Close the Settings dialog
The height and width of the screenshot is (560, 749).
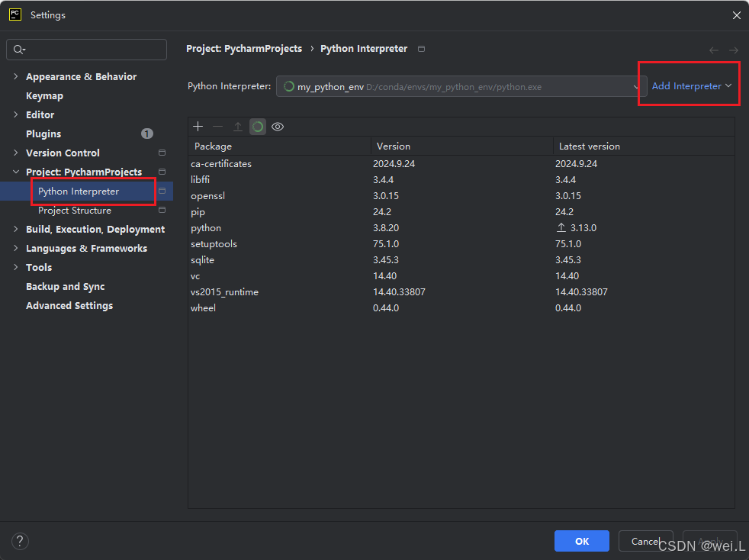pos(737,15)
